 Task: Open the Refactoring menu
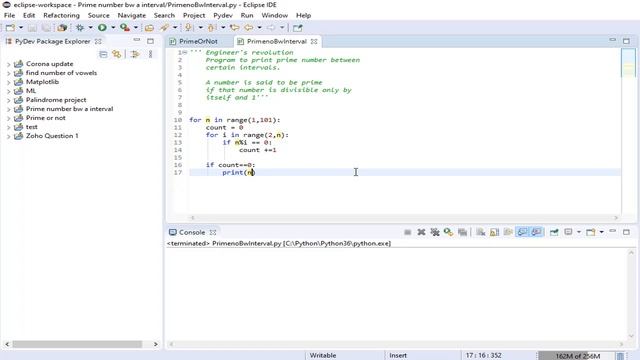coord(61,15)
